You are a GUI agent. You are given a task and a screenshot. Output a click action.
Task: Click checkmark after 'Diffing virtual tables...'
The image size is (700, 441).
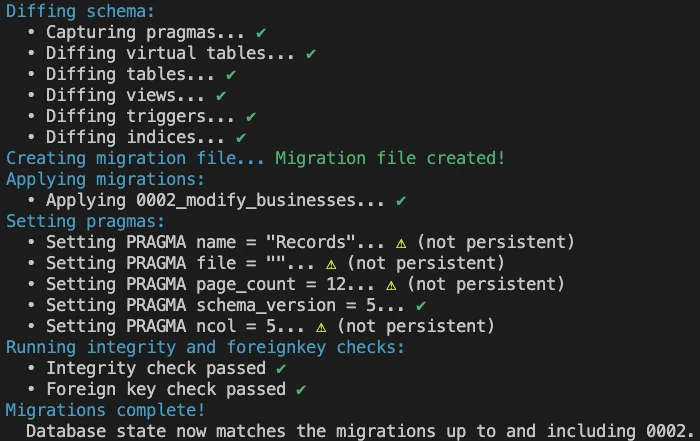point(311,54)
